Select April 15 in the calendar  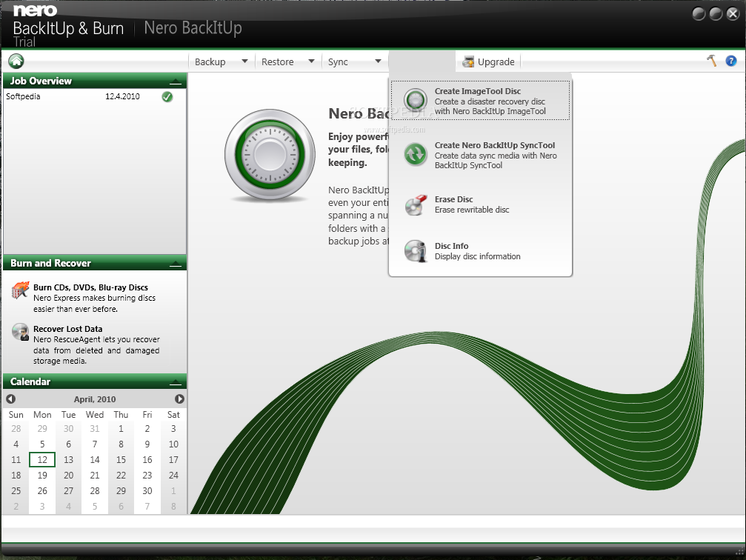pos(121,459)
